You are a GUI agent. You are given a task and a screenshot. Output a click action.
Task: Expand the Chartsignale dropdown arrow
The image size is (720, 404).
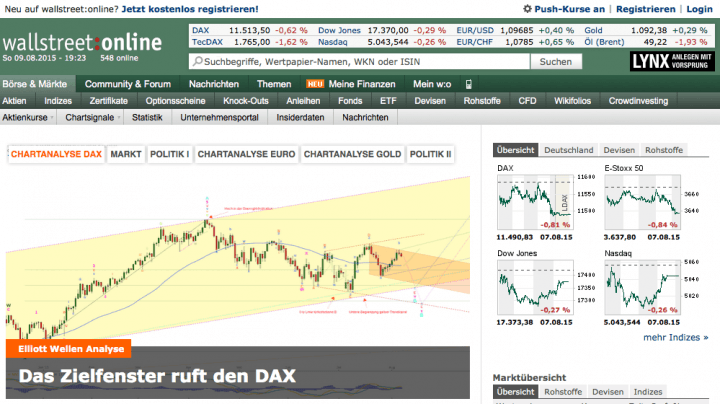[x=118, y=118]
